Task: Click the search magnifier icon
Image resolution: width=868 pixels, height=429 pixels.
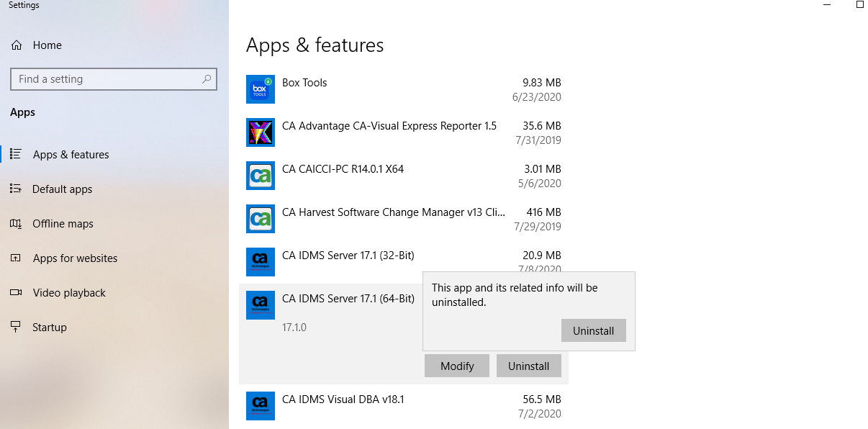Action: 207,79
